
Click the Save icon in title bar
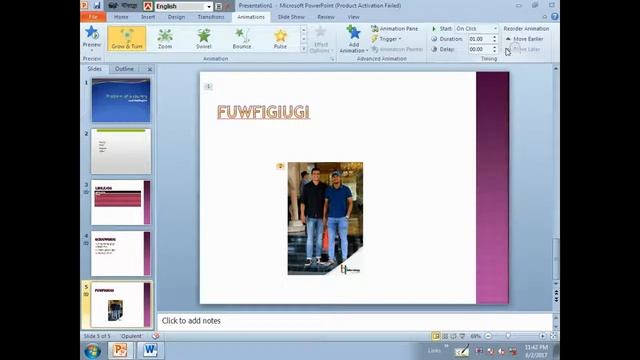(97, 6)
